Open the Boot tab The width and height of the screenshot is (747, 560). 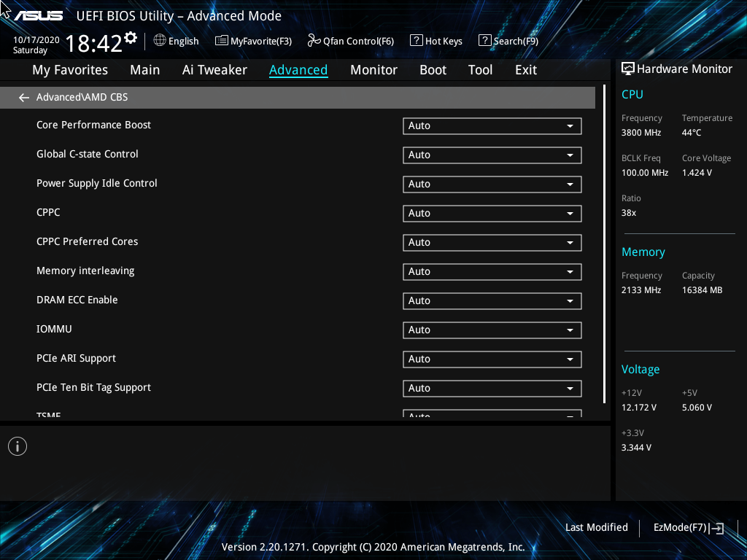pyautogui.click(x=433, y=70)
